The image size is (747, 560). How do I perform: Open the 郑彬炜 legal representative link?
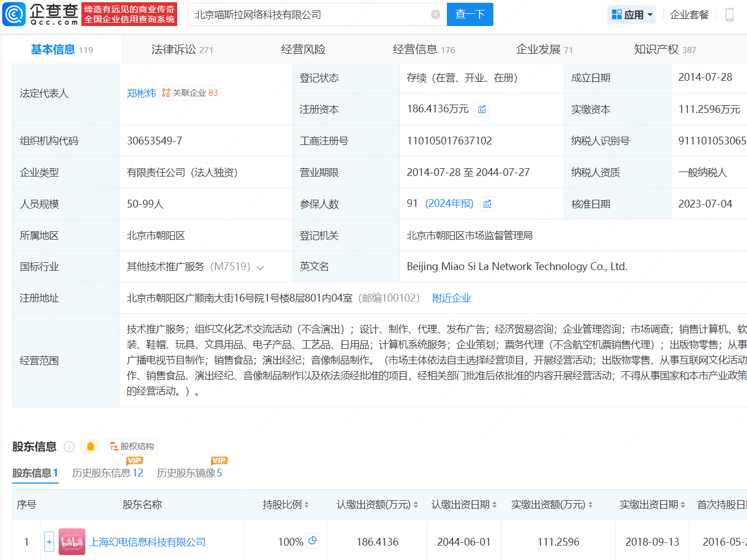pos(141,94)
